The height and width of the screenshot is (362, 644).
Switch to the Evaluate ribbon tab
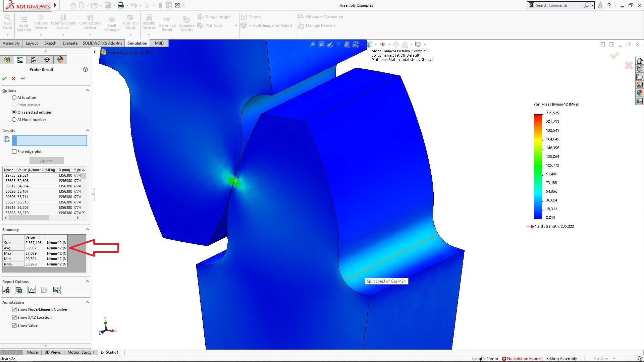click(x=70, y=43)
